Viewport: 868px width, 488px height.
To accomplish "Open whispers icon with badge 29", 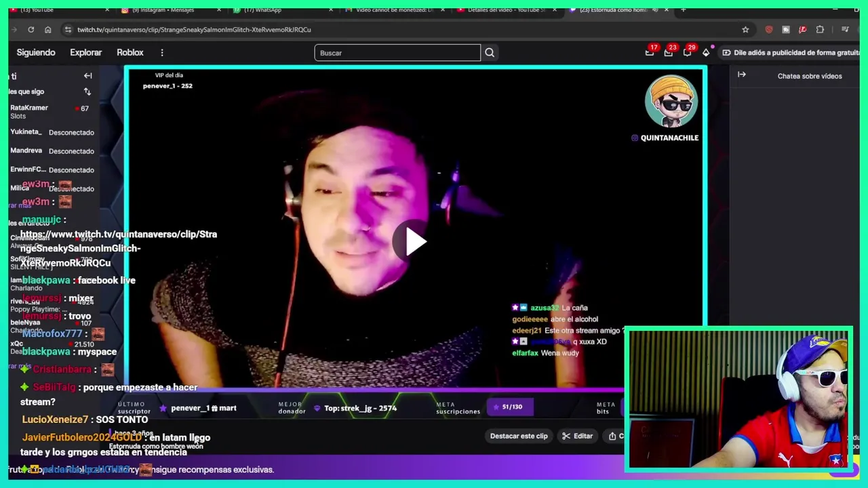I will [x=687, y=52].
